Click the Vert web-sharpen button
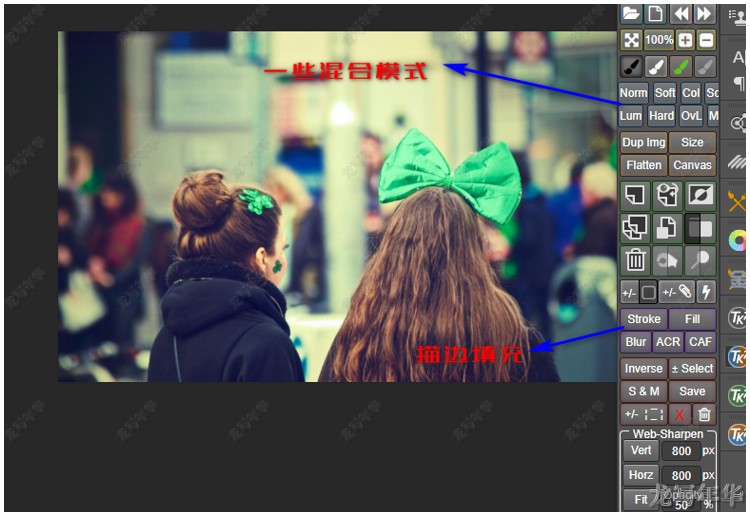Image resolution: width=750 pixels, height=516 pixels. click(641, 450)
